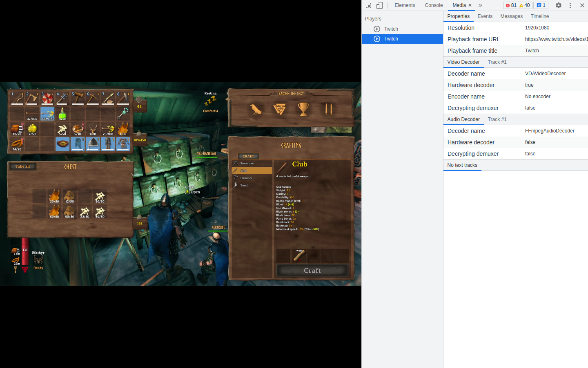Click the sausages stack 14/20
The height and width of the screenshot is (368, 588).
[17, 144]
